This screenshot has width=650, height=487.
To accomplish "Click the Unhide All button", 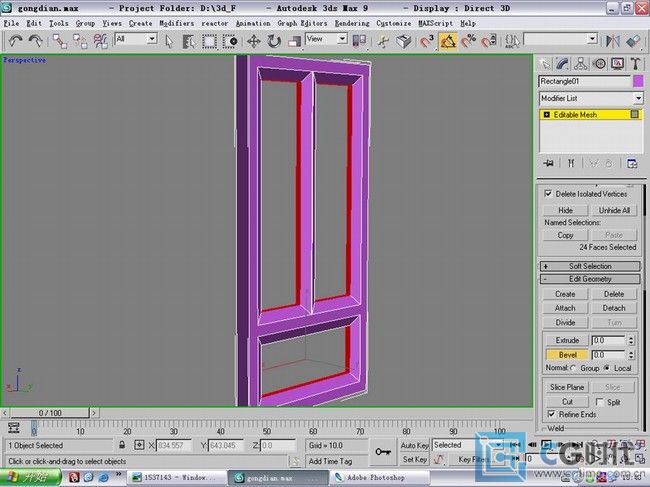I will pyautogui.click(x=614, y=210).
